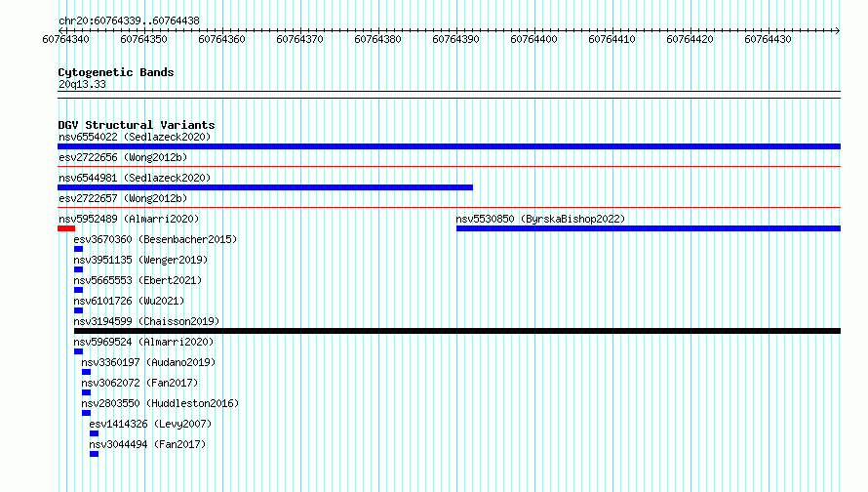Image resolution: width=868 pixels, height=492 pixels.
Task: Click ruler position 60764340
Action: click(x=66, y=39)
